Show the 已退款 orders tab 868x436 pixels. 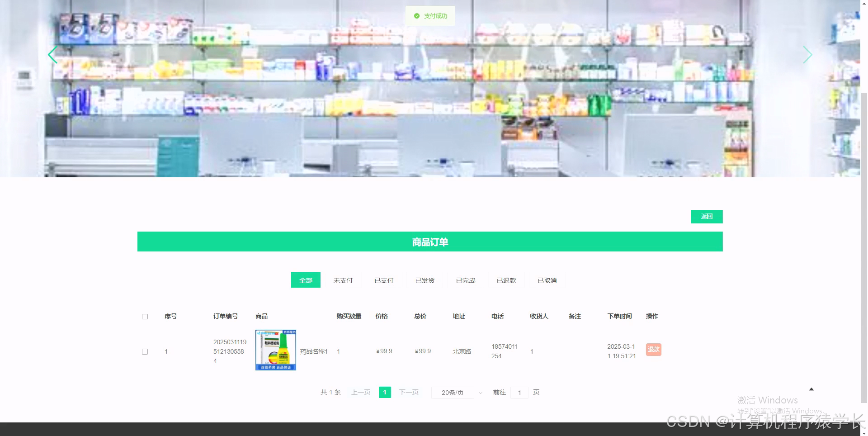click(506, 280)
